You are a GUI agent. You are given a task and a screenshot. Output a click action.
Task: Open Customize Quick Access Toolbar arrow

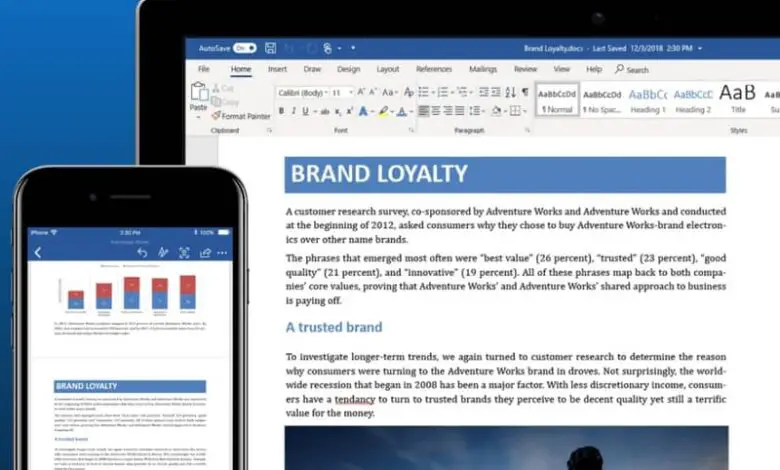coord(353,48)
